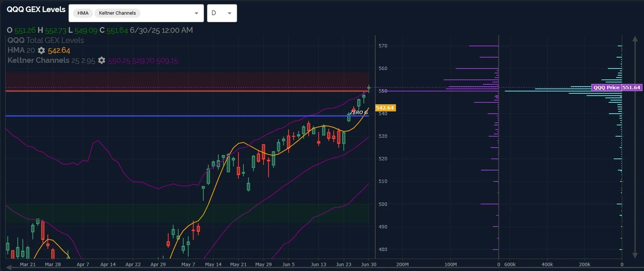644x271 pixels.
Task: Click the HMA 20 legend label
Action: [21, 50]
